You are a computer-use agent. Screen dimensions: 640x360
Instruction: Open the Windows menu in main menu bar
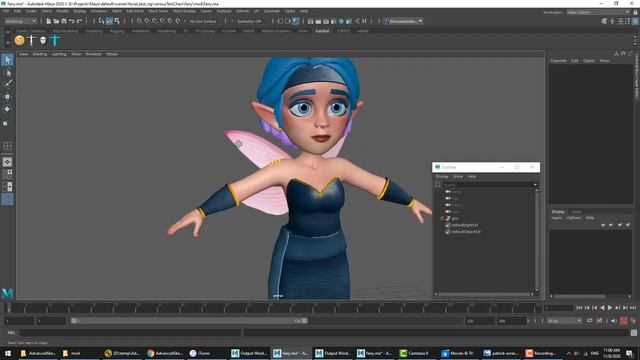[99, 11]
